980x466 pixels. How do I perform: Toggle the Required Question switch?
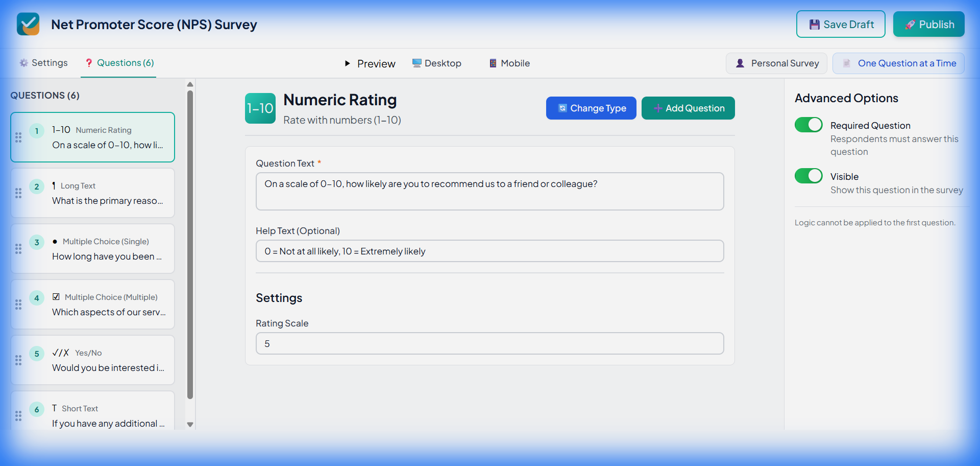pyautogui.click(x=808, y=125)
